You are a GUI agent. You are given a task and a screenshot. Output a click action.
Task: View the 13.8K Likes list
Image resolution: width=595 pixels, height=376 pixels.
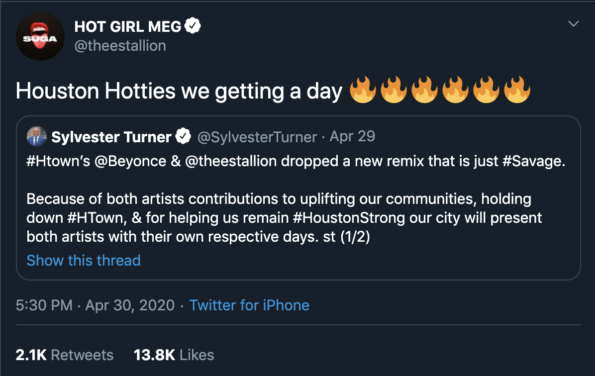coord(174,355)
